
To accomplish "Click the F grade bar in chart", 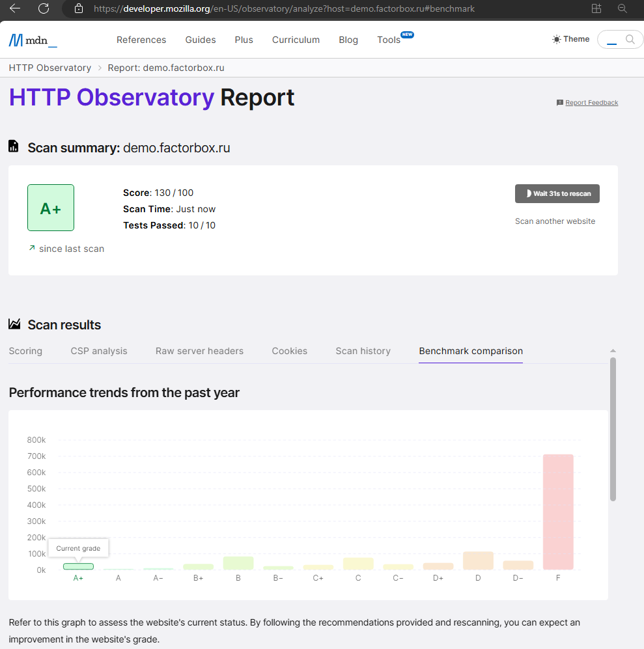I will pyautogui.click(x=558, y=512).
